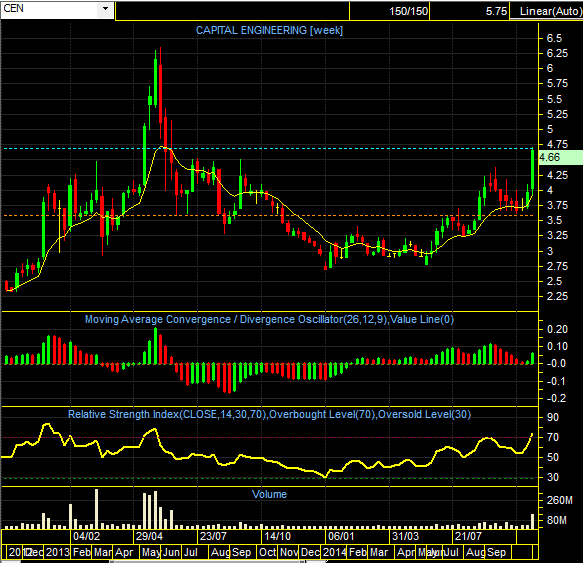Click the 2.25 price scale value
Image resolution: width=583 pixels, height=563 pixels.
[x=557, y=296]
